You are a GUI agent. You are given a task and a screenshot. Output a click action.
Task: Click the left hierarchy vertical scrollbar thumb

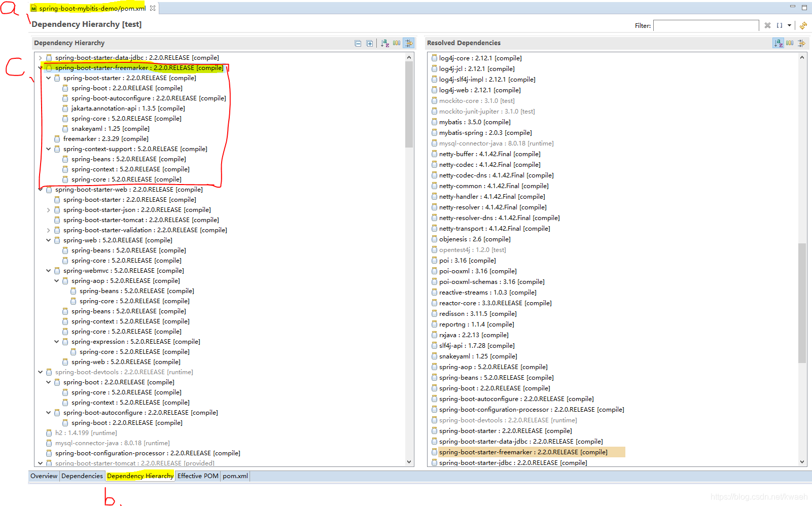click(x=409, y=105)
